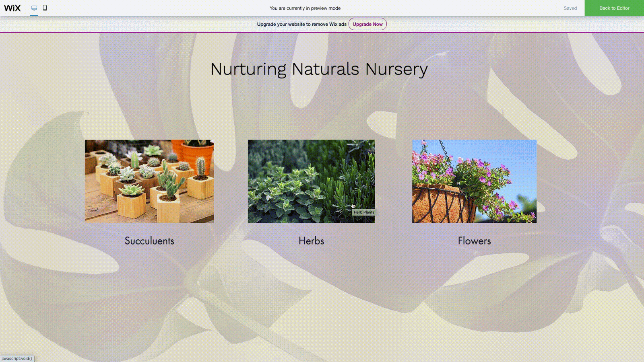This screenshot has width=644, height=362.
Task: Click the Nurturing Naturals Nursery heading
Action: tap(319, 69)
